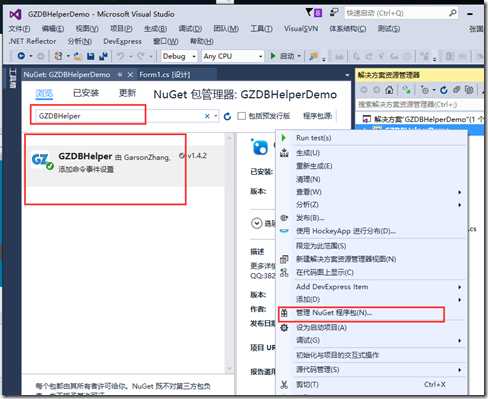This screenshot has height=399, width=488.
Task: Click Solution Explorer Collapse All icon
Action: (456, 90)
